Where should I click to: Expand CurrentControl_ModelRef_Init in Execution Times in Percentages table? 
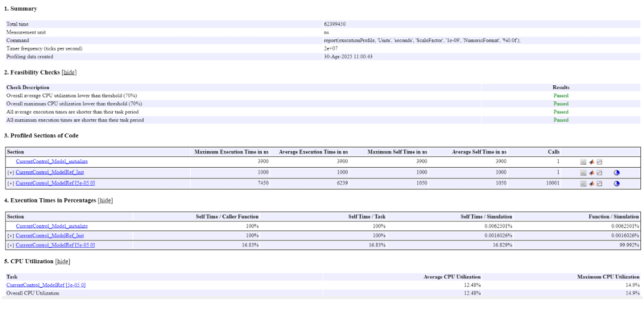pos(10,236)
